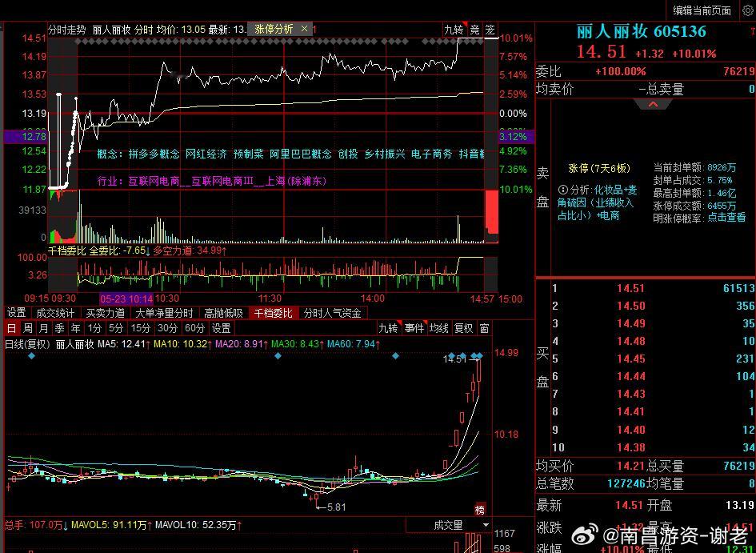Click 分时走势 chart title label
The width and height of the screenshot is (756, 553).
coord(67,30)
